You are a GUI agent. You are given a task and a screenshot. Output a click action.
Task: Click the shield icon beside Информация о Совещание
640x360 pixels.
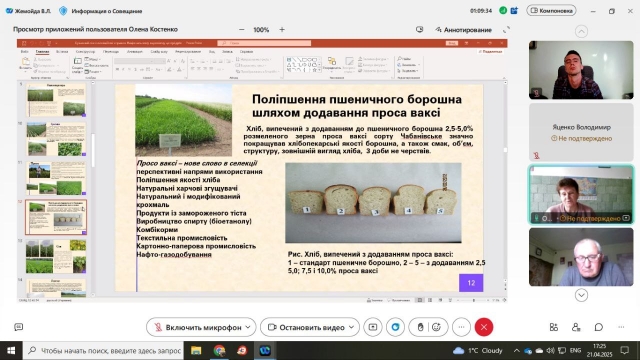(63, 11)
